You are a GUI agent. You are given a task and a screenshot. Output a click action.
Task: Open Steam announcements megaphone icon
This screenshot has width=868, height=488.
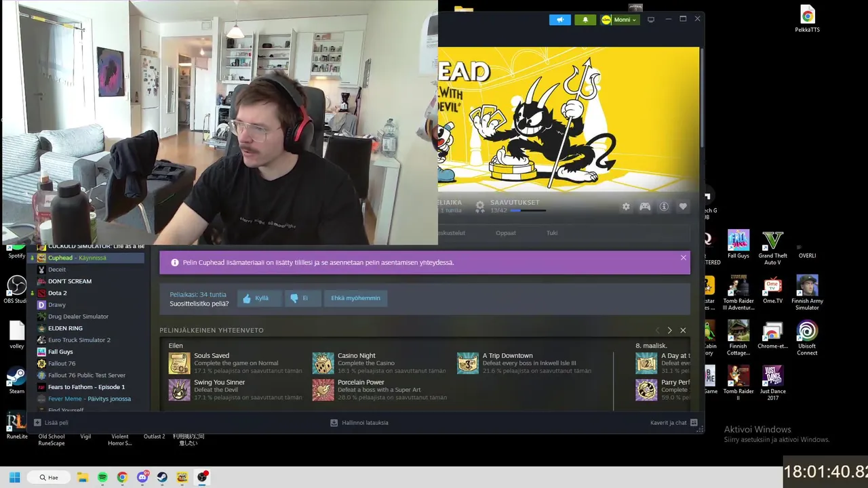[560, 20]
